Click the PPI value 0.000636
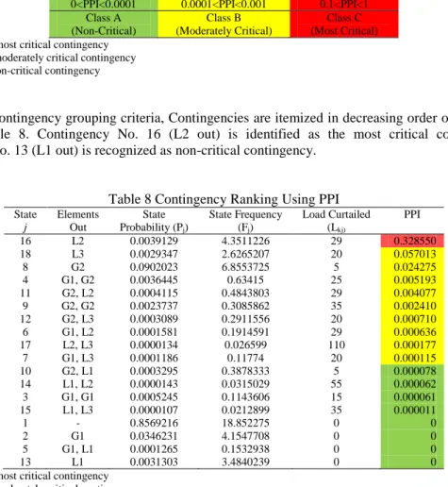The image size is (448, 487). (x=414, y=332)
